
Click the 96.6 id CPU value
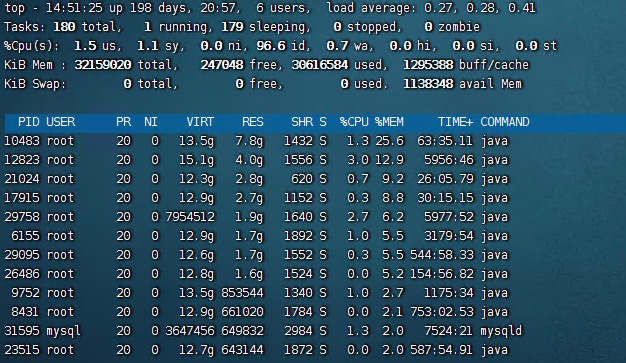[x=271, y=46]
